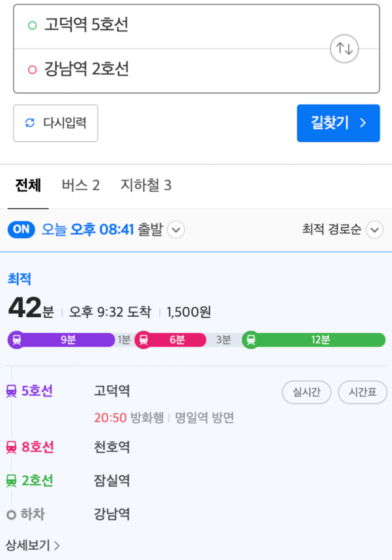
Task: Click the purple Line 5 train icon in timeline bar
Action: coord(17,340)
